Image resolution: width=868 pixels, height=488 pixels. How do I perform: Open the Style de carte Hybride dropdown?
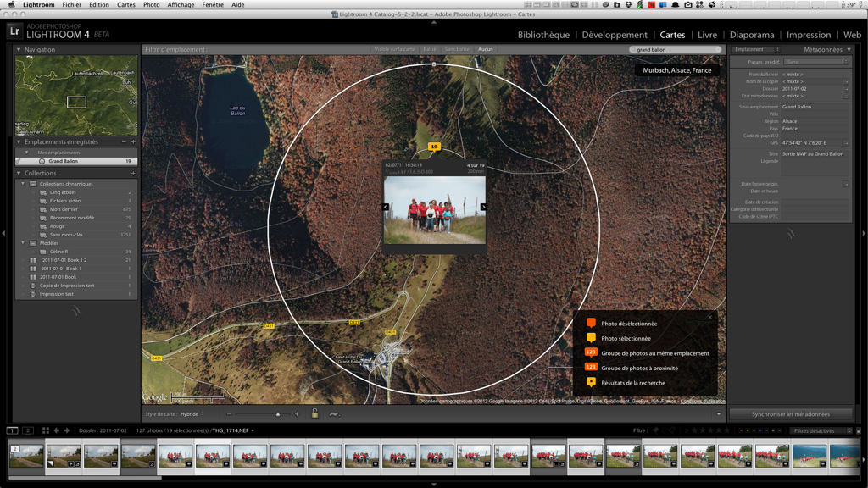[x=192, y=413]
